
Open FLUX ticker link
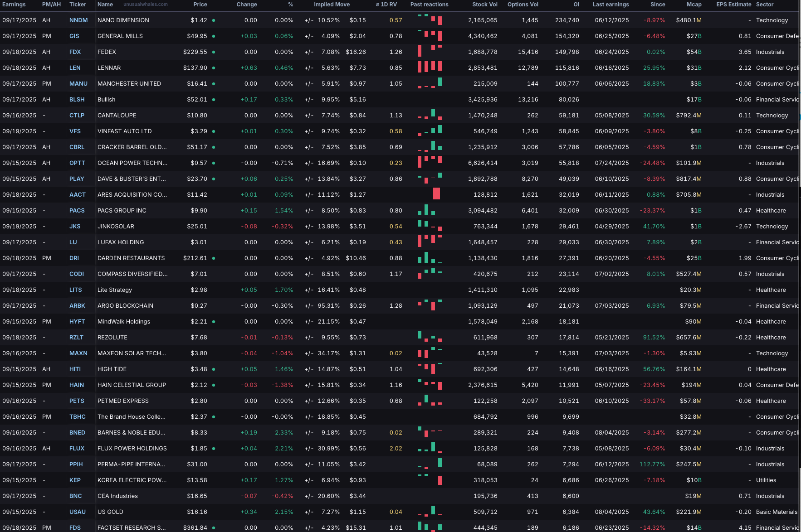point(77,449)
